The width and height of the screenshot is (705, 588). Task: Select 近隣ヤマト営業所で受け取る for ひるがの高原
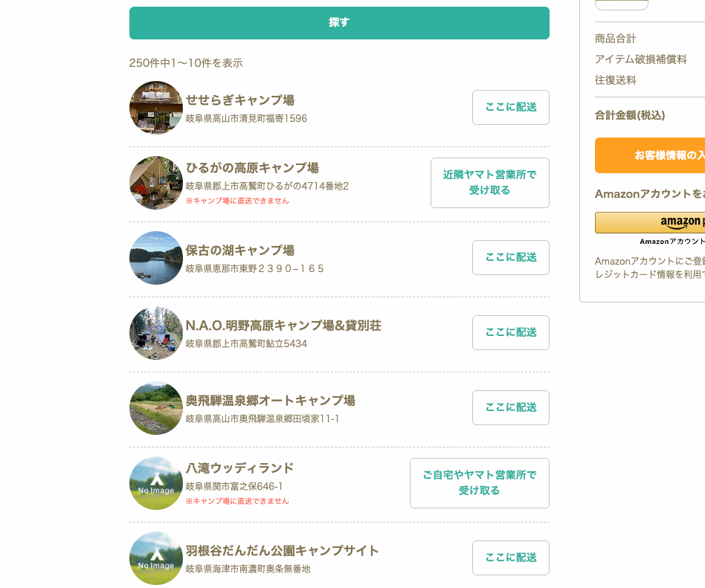tap(489, 183)
